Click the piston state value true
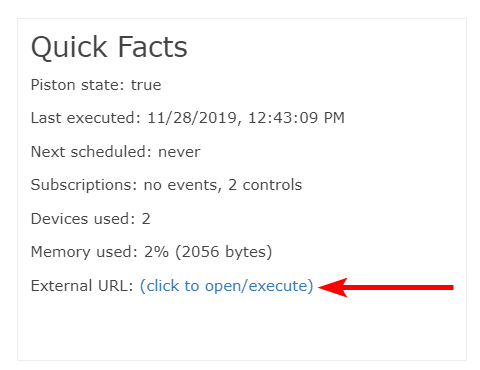This screenshot has height=370, width=480. pos(146,85)
